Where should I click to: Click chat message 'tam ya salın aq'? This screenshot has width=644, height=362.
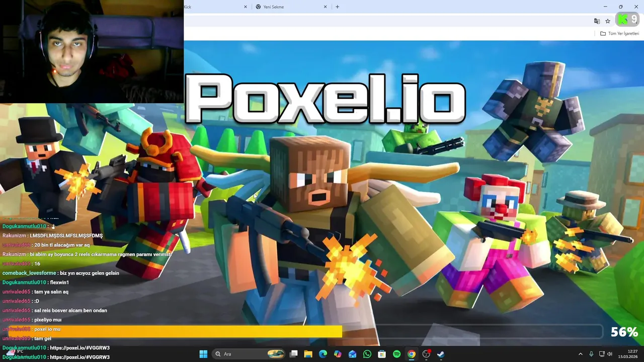tap(51, 292)
